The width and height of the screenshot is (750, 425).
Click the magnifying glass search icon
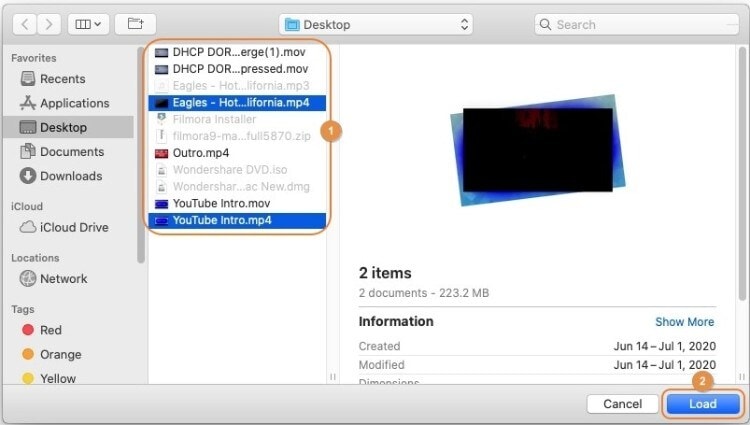coord(545,24)
